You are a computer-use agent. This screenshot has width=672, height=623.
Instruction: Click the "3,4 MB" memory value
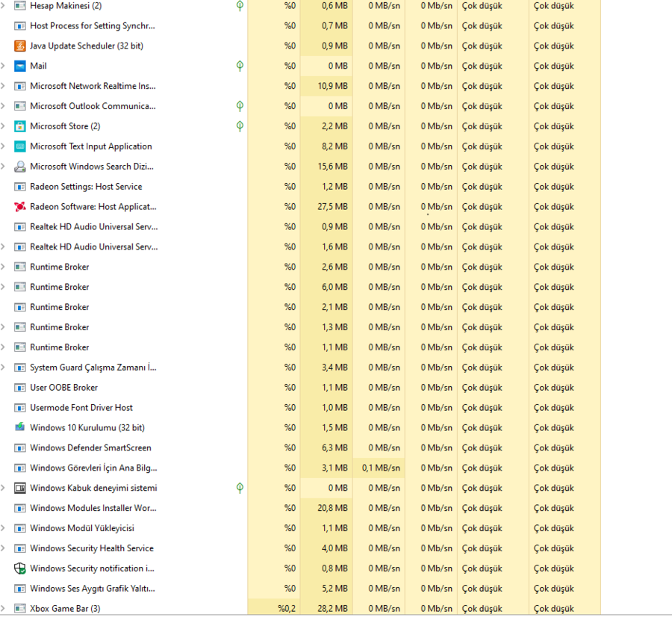335,368
